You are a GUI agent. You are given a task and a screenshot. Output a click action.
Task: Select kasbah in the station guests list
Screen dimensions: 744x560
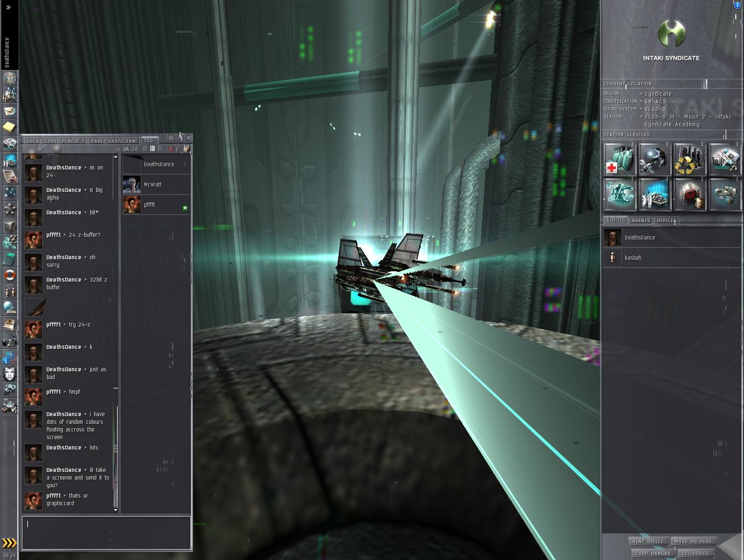click(x=671, y=258)
